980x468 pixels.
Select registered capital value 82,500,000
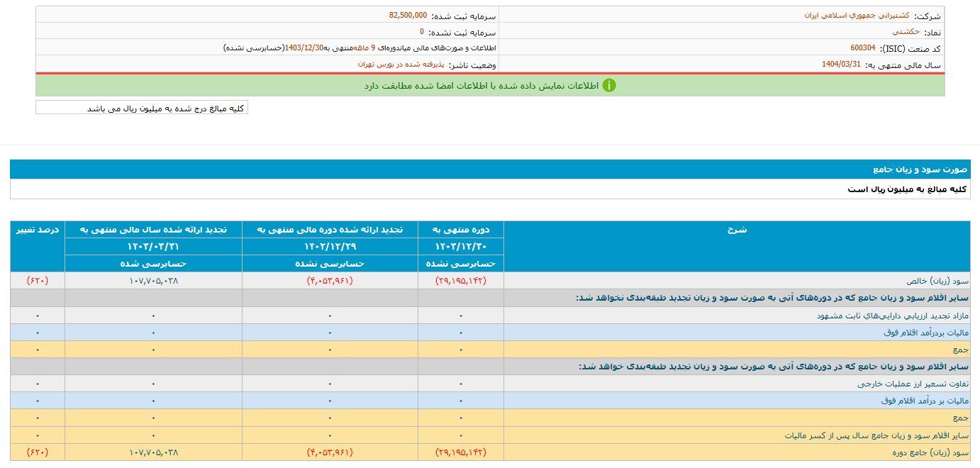[408, 15]
